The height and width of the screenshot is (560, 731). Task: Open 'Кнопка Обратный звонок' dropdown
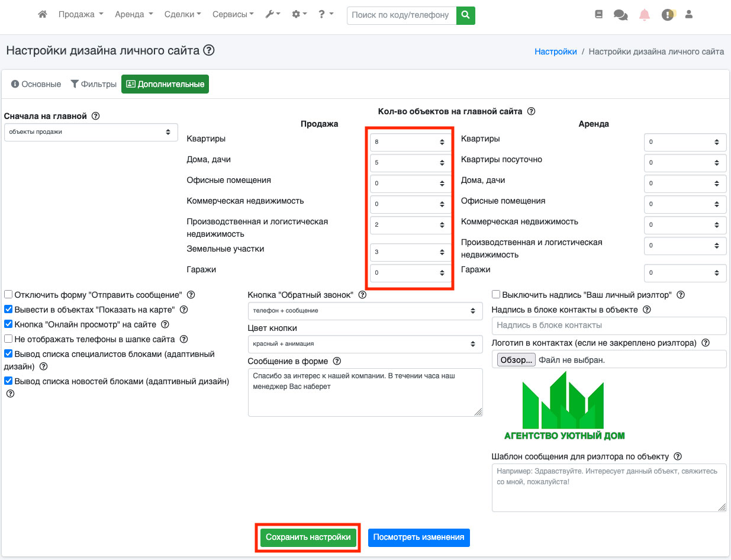(x=365, y=311)
